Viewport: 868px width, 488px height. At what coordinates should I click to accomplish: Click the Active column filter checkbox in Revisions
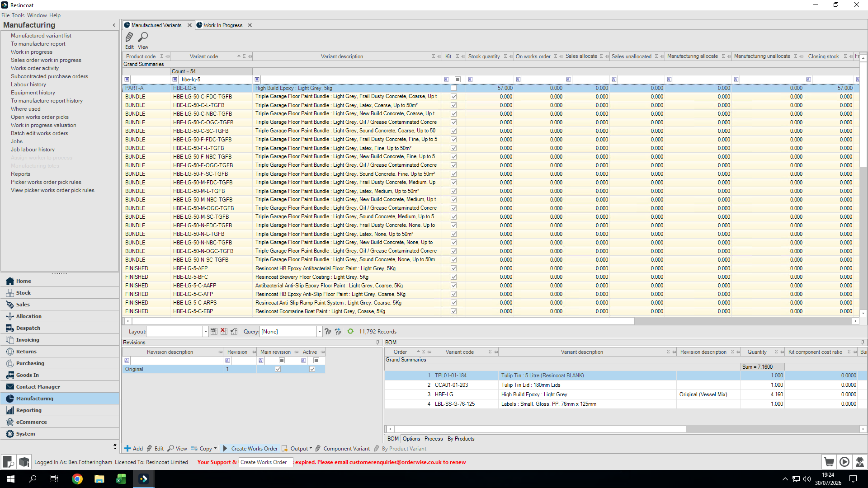pos(316,361)
